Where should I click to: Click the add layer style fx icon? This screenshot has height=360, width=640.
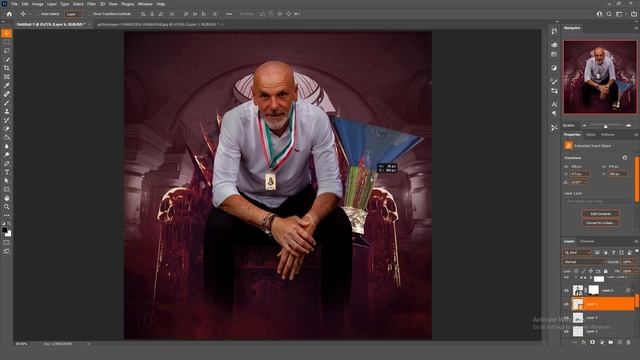coord(584,342)
